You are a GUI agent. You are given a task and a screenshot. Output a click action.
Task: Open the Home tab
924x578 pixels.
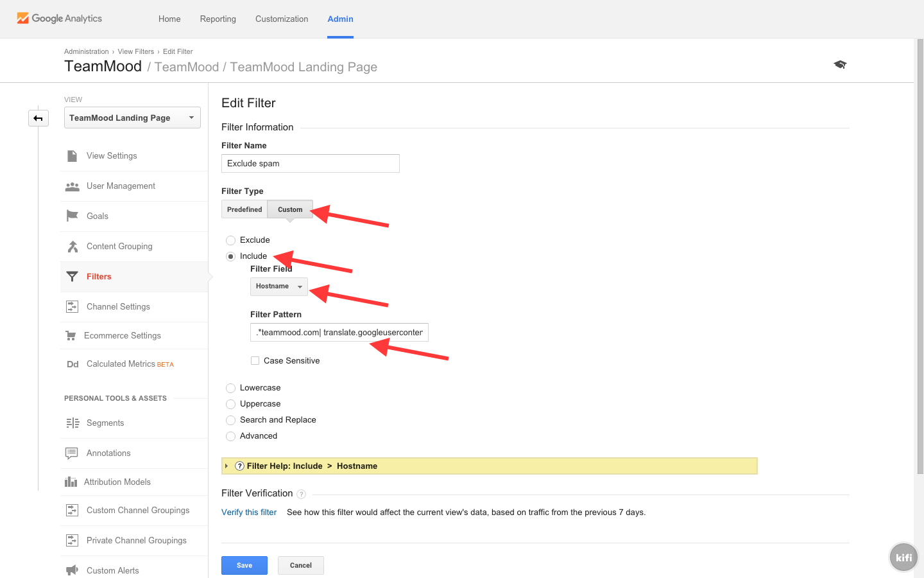169,19
